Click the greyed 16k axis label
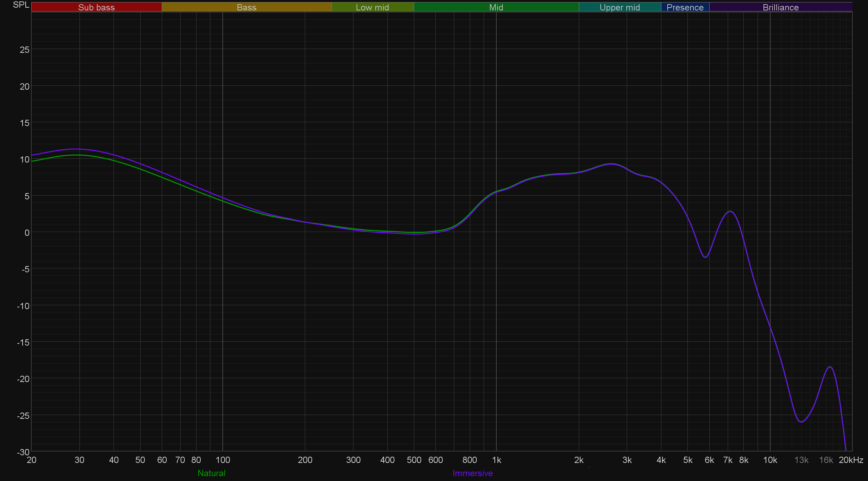 click(826, 460)
